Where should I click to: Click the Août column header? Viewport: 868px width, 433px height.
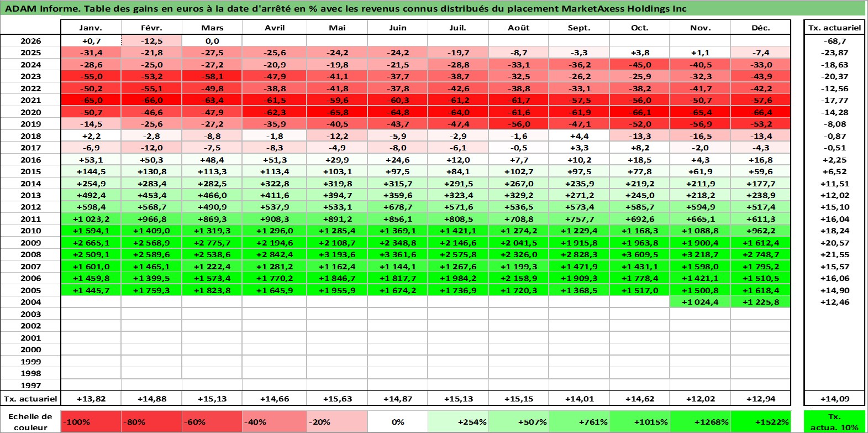pos(519,28)
